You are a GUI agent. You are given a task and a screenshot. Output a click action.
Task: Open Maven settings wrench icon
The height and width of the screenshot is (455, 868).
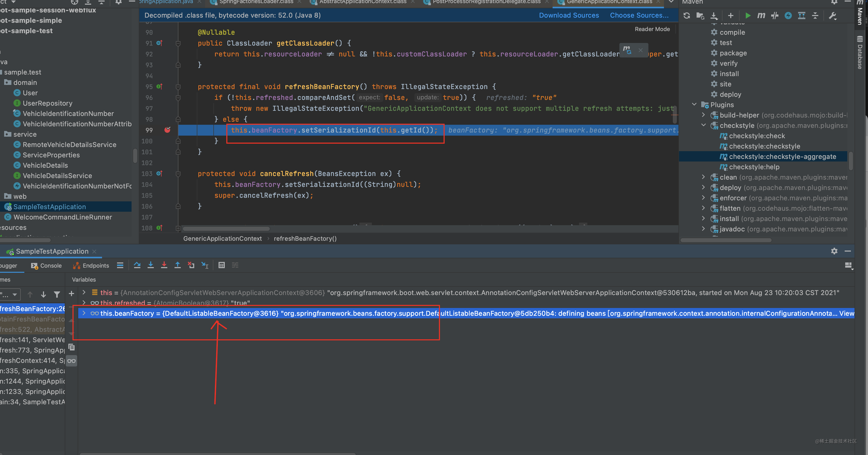tap(833, 16)
